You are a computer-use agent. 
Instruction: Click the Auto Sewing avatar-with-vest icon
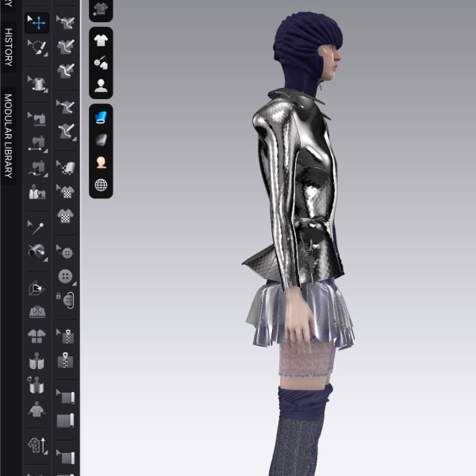(37, 192)
